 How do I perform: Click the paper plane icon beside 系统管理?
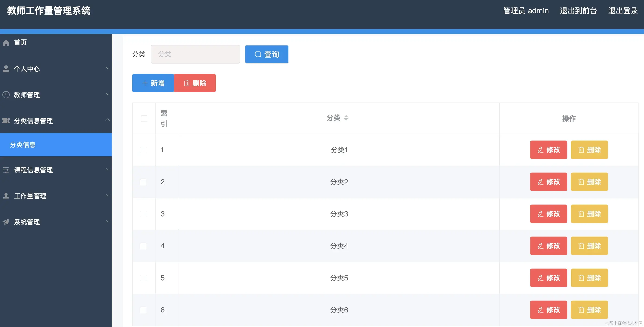(x=6, y=222)
